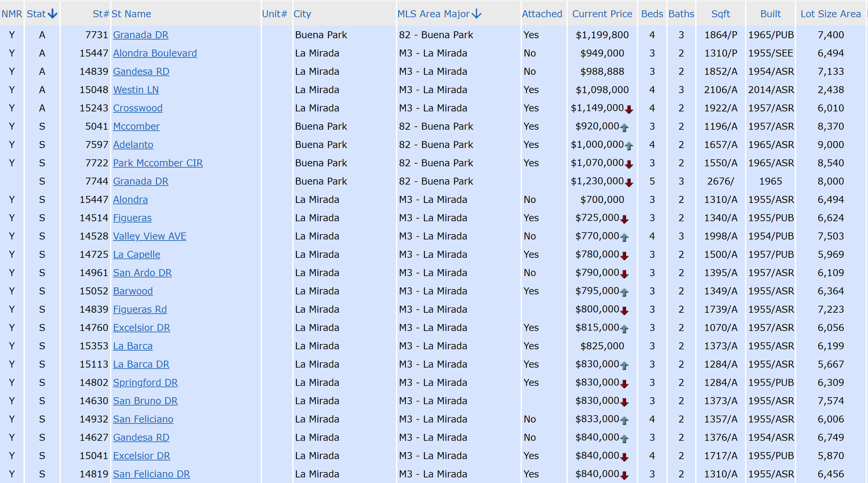Click green price-up arrow beside $770,000
This screenshot has height=483, width=868.
click(x=624, y=238)
